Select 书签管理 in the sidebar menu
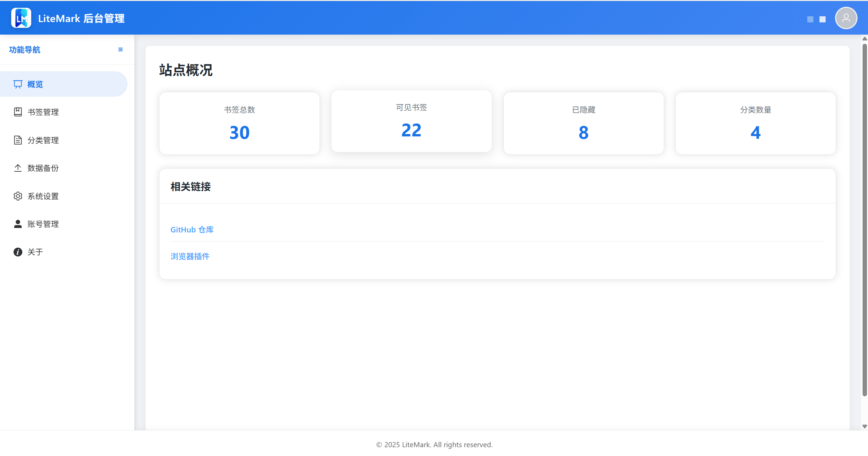 point(43,112)
